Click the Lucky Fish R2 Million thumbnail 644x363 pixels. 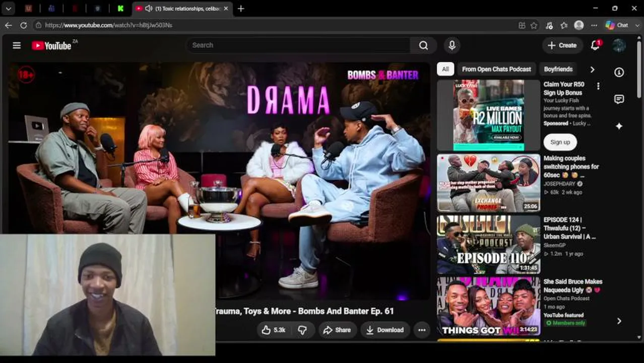click(488, 115)
